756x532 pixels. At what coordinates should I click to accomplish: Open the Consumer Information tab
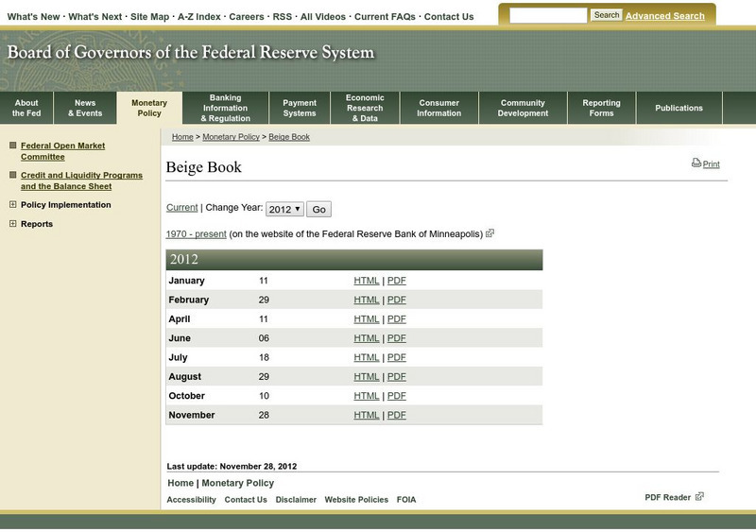tap(438, 108)
